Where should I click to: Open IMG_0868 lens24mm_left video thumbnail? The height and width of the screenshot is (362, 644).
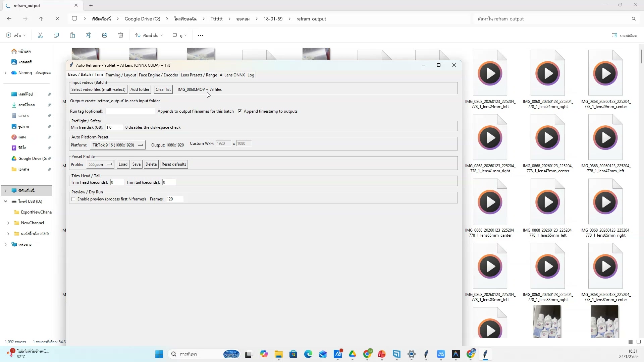click(490, 73)
